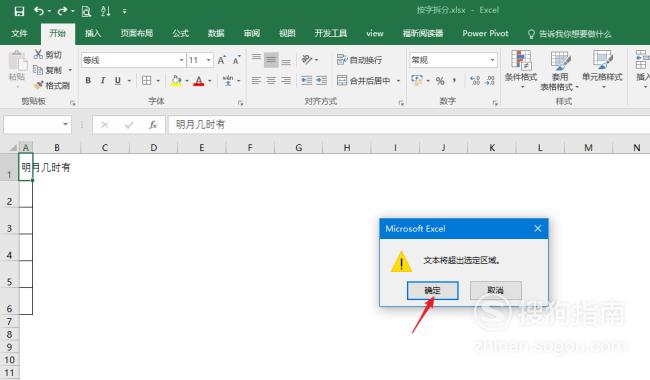Viewport: 650px width, 380px height.
Task: Apply accounting number format
Action: pos(417,80)
